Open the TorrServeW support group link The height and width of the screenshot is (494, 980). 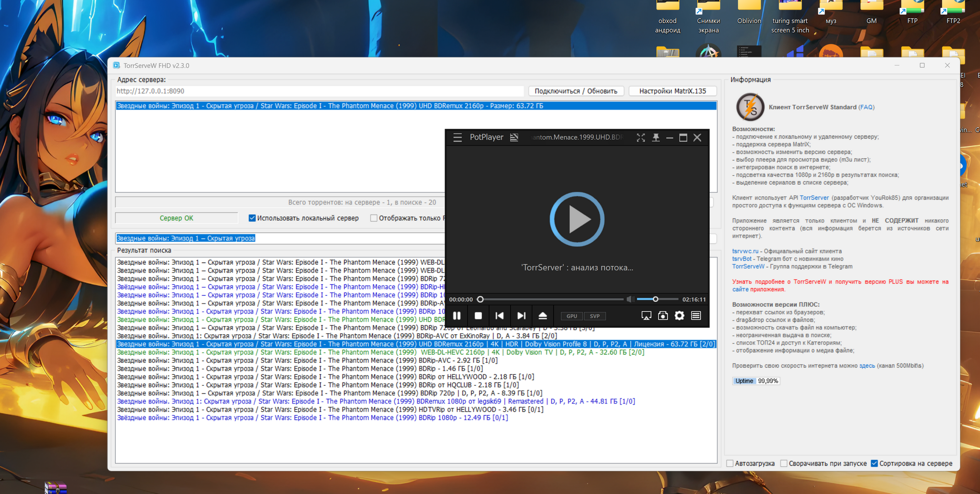[x=748, y=267]
